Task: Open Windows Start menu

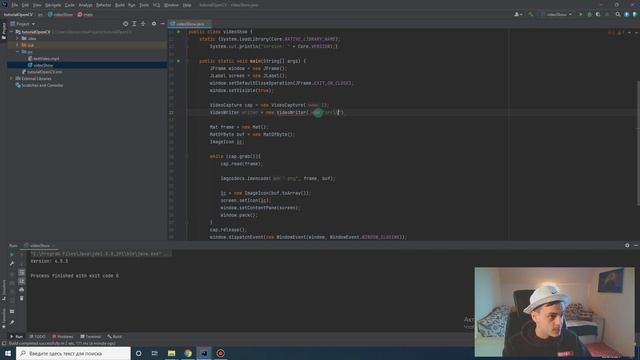Action: (8, 353)
